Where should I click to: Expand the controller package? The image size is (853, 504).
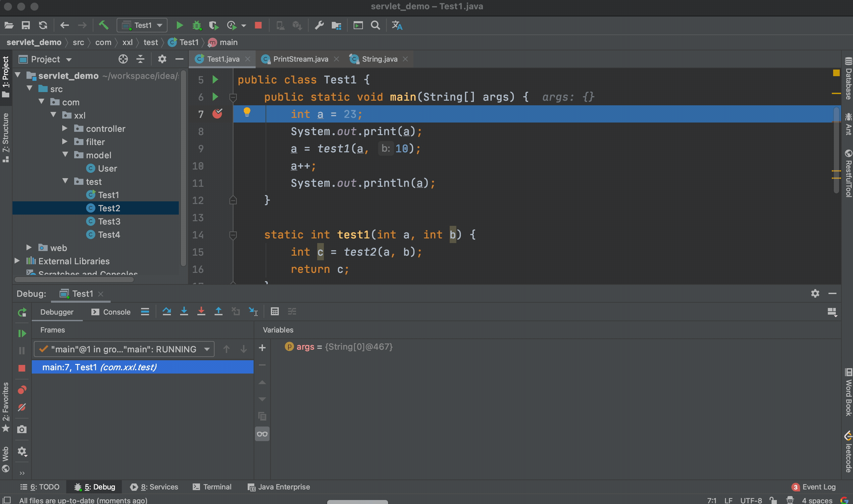(65, 128)
